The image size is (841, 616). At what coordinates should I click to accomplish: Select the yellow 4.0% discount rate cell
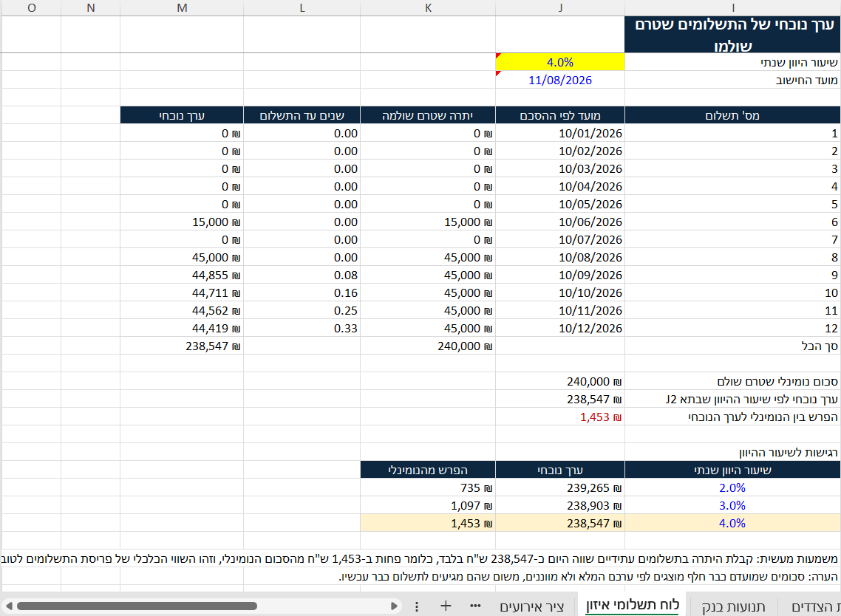coord(560,62)
